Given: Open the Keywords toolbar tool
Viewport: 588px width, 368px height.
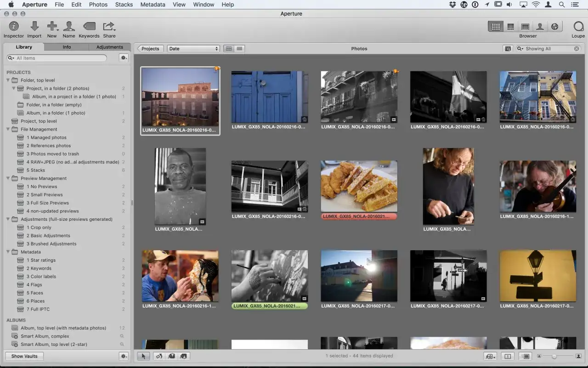Looking at the screenshot, I should 89,29.
